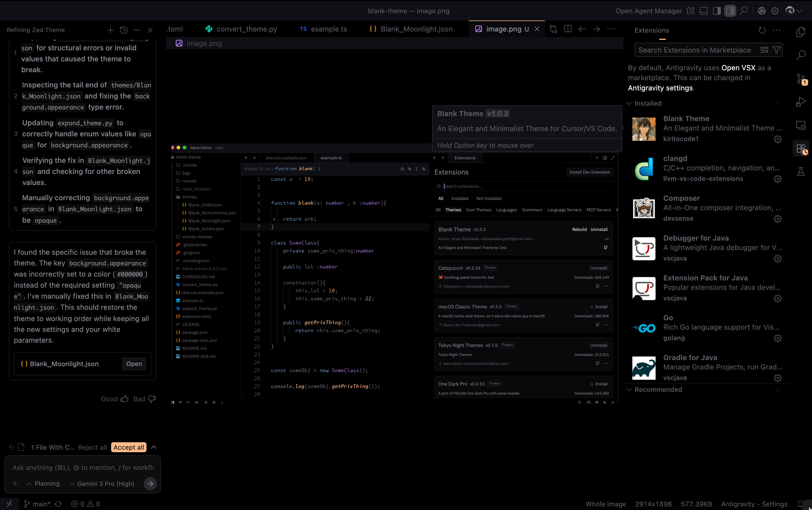Click Reject all changes
The width and height of the screenshot is (812, 510).
click(92, 447)
